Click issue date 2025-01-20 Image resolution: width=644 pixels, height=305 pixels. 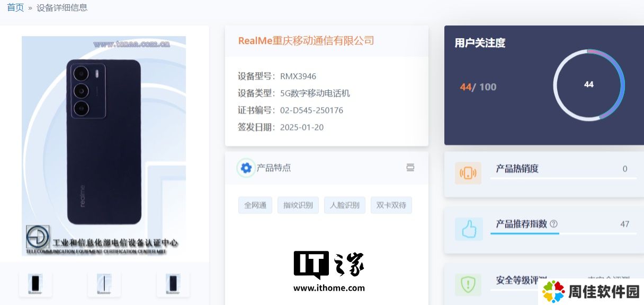302,127
